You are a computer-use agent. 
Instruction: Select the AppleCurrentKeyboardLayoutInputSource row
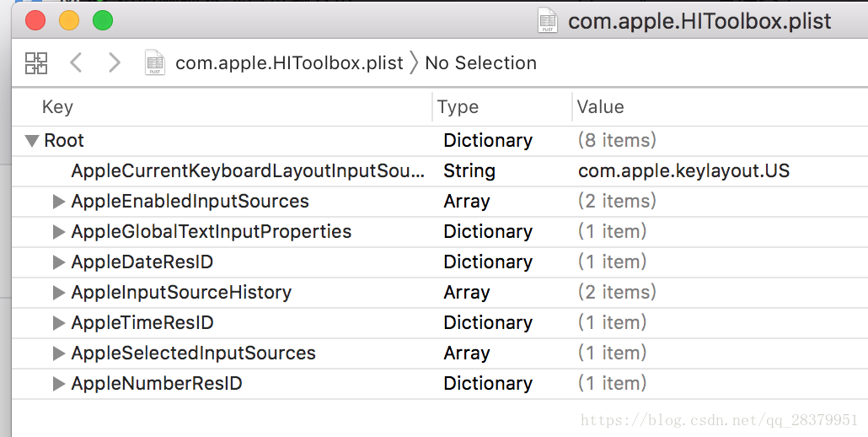coord(248,171)
